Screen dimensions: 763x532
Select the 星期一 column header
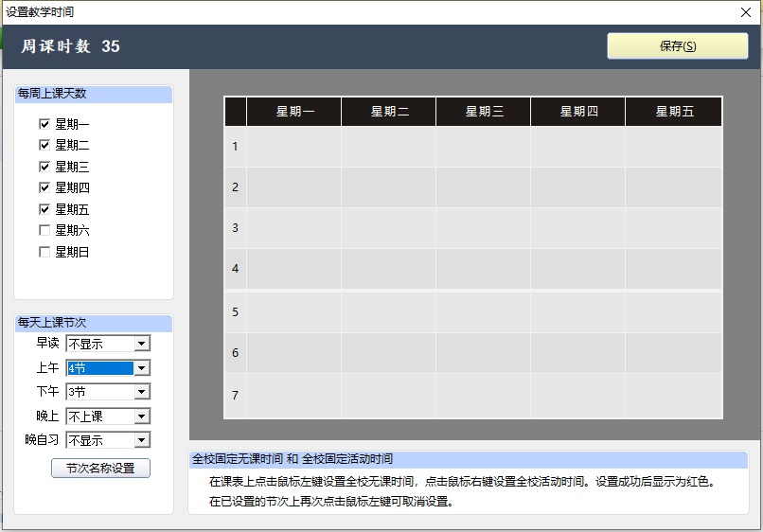(293, 112)
